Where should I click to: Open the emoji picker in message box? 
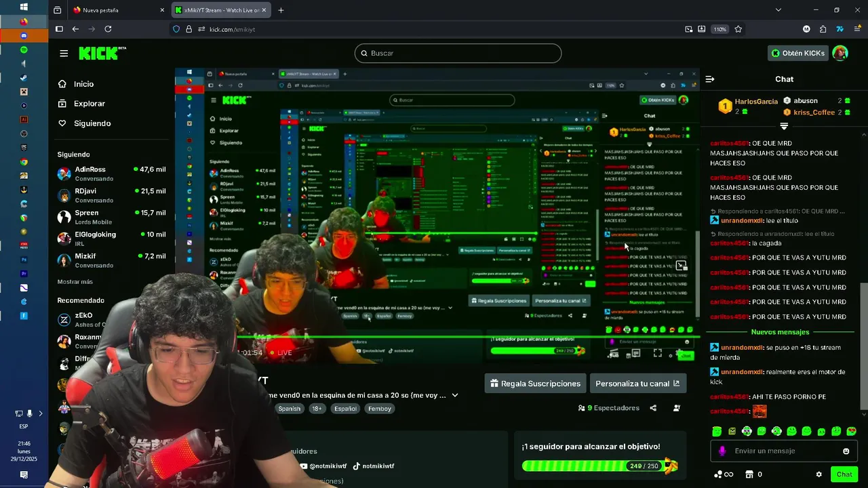846,451
